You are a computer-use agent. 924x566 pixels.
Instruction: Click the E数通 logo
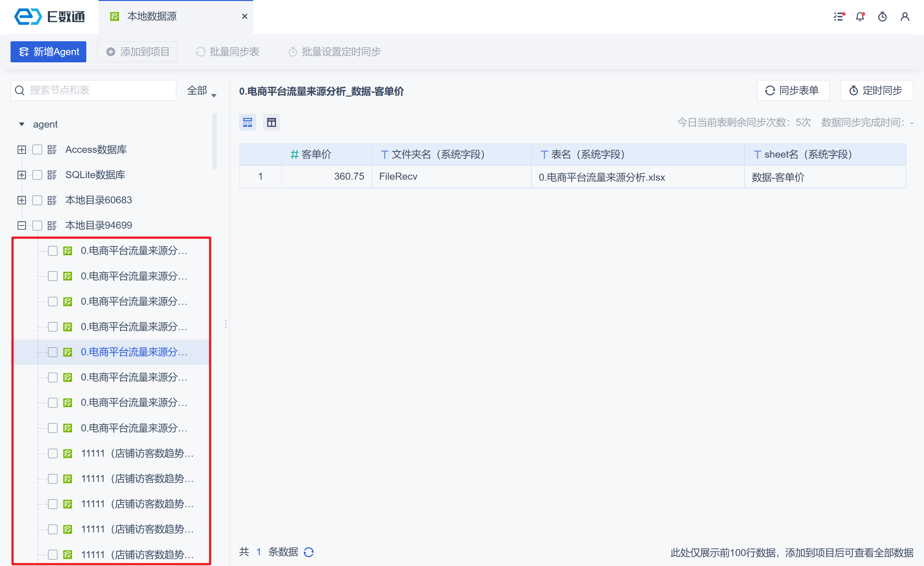coord(49,17)
